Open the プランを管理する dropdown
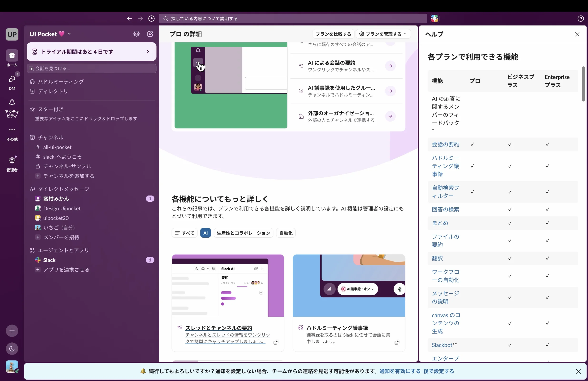Image resolution: width=588 pixels, height=381 pixels. tap(383, 34)
